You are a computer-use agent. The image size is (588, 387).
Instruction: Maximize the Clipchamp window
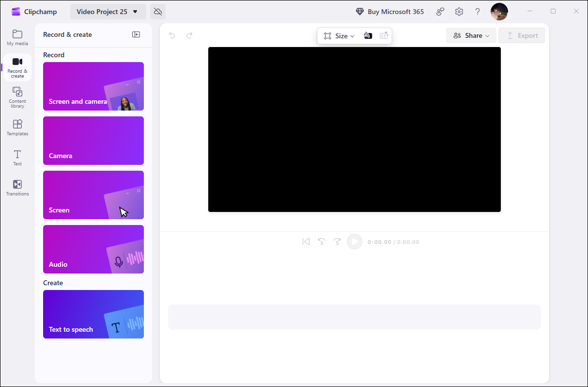point(553,11)
